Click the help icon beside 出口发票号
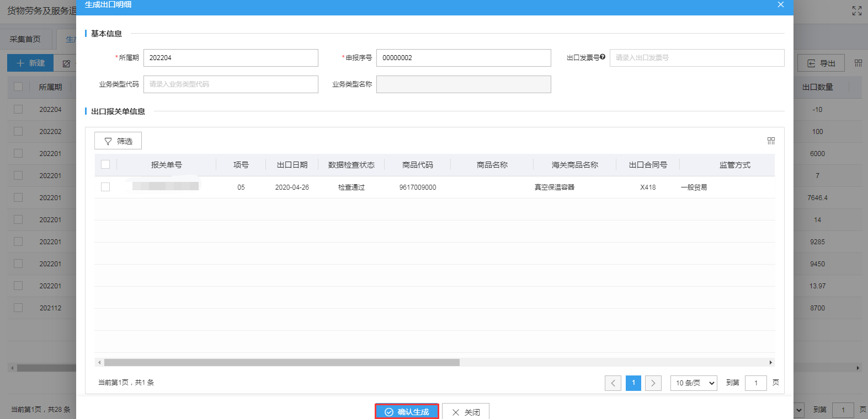 [603, 57]
